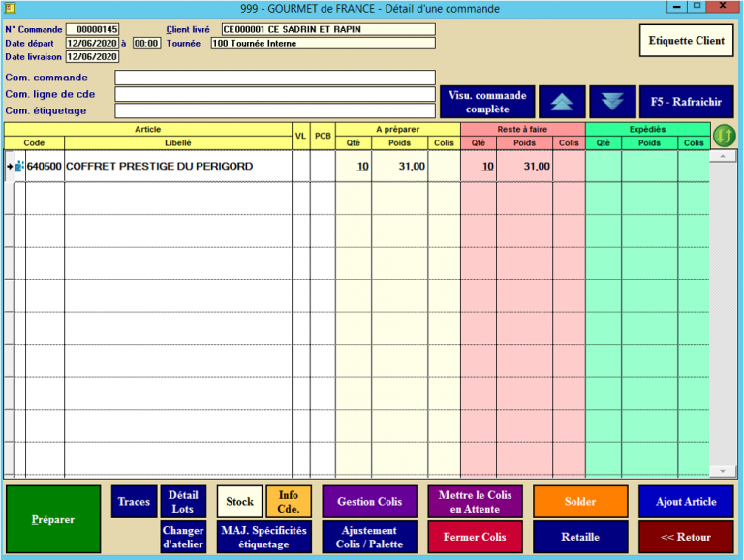Open Gestion Colis
744x560 pixels.
pyautogui.click(x=369, y=502)
